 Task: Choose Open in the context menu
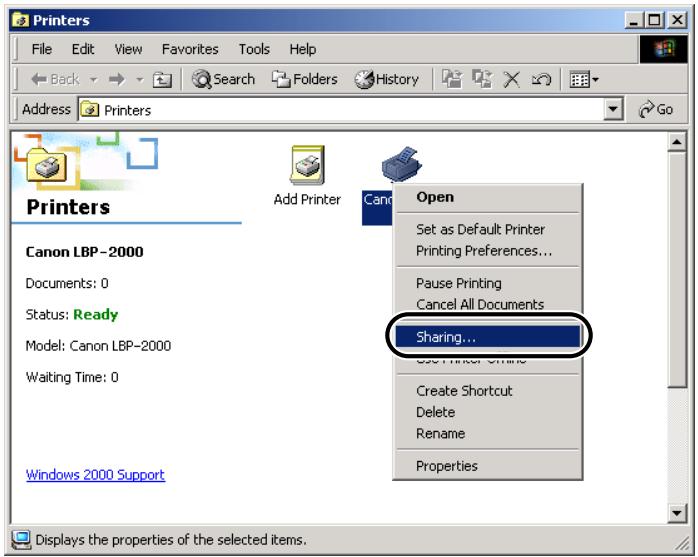tap(487, 197)
